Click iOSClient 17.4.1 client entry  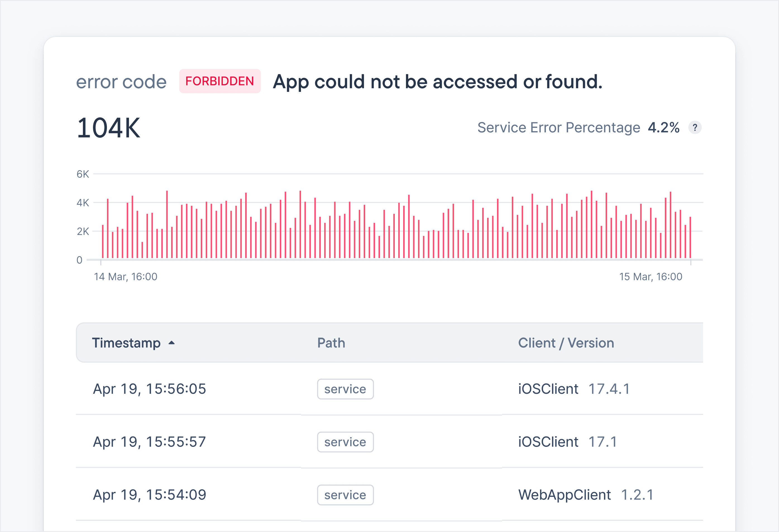pos(574,389)
